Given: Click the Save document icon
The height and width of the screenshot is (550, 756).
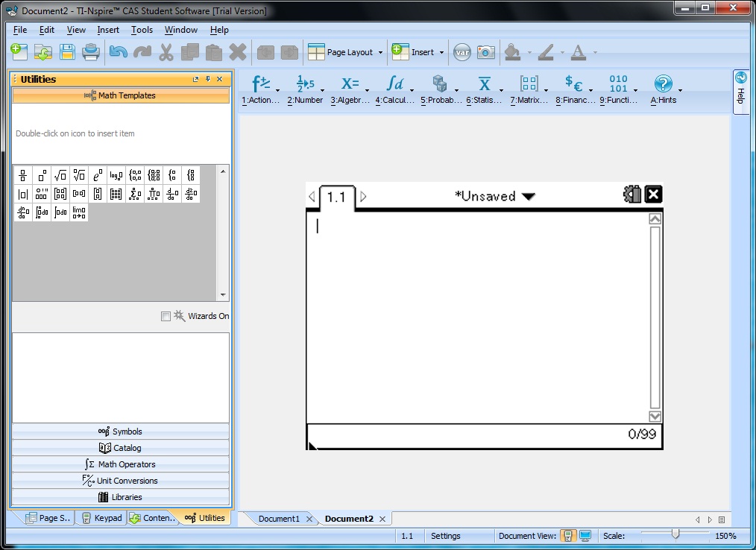Looking at the screenshot, I should [x=67, y=52].
